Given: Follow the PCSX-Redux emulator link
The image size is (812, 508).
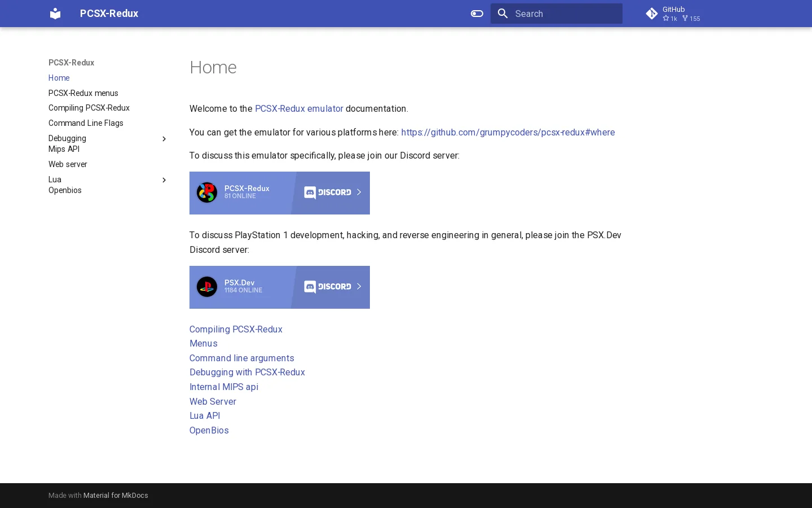Looking at the screenshot, I should pos(299,108).
